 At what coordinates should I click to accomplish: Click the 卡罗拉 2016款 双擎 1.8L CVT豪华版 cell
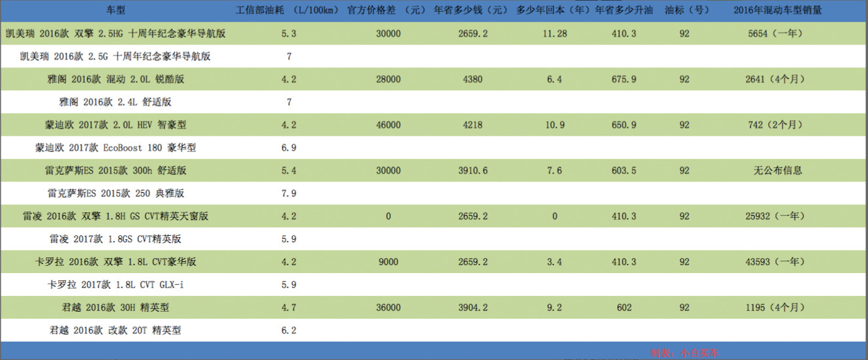pyautogui.click(x=116, y=262)
